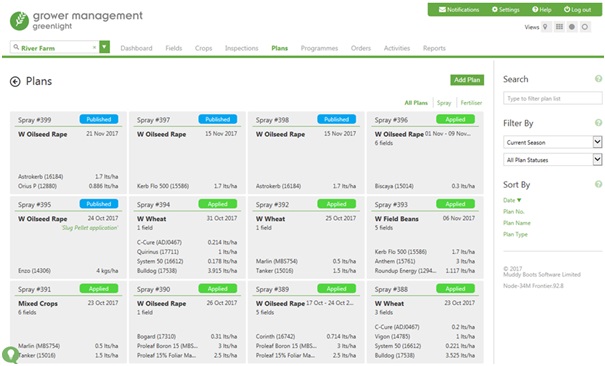
Task: Filter list by Spray plans
Action: click(x=444, y=103)
